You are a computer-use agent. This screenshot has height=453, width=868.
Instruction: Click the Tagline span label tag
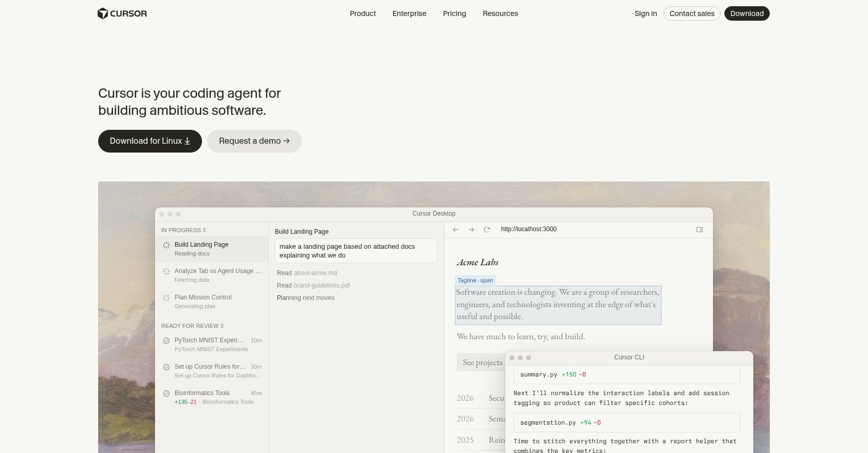(x=475, y=280)
